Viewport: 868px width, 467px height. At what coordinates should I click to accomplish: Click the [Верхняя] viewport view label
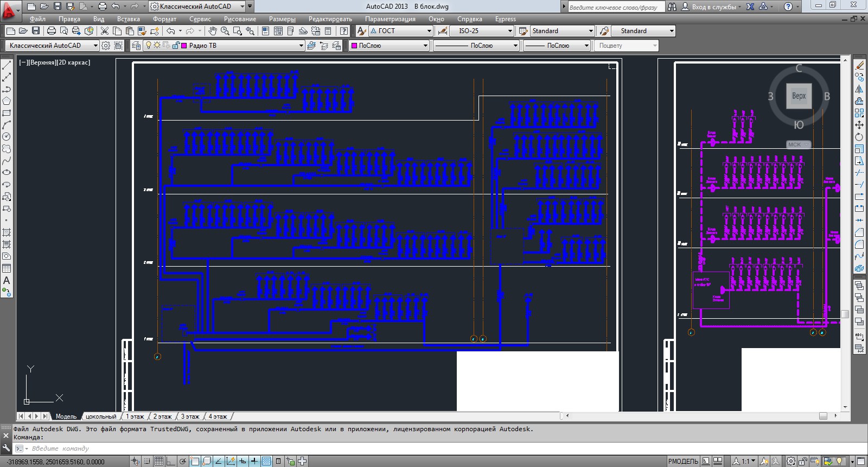pyautogui.click(x=42, y=62)
